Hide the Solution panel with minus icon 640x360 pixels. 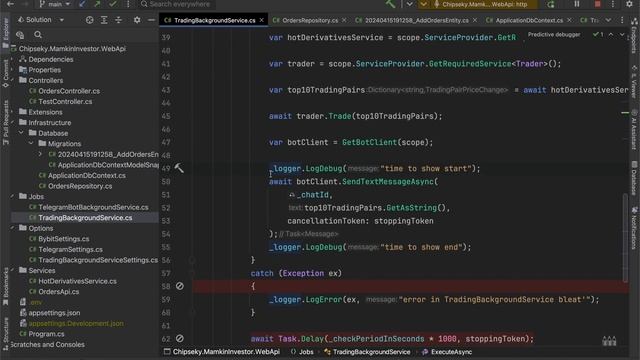coord(151,20)
